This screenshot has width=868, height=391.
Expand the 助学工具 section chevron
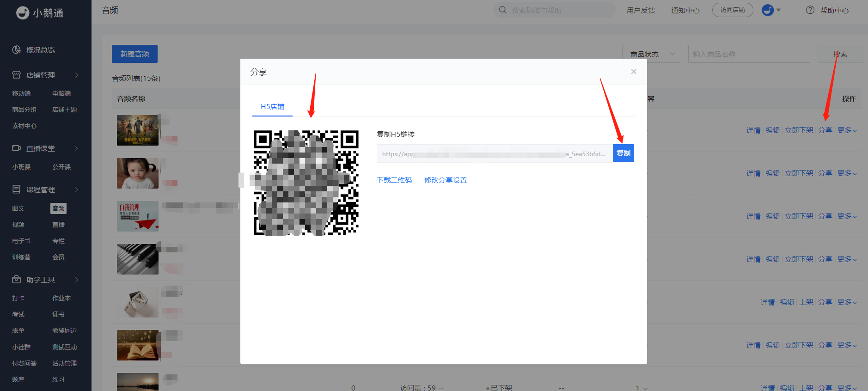(x=77, y=280)
